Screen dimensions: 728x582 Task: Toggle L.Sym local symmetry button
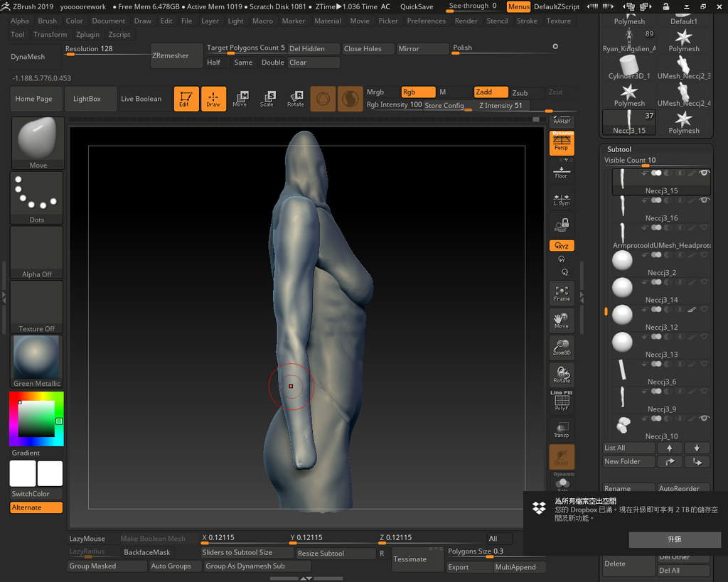[562, 199]
